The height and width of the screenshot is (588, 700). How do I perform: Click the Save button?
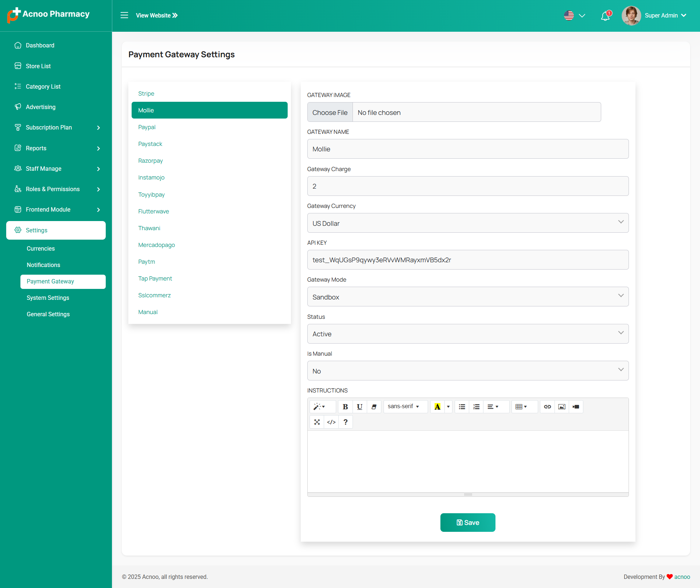468,523
